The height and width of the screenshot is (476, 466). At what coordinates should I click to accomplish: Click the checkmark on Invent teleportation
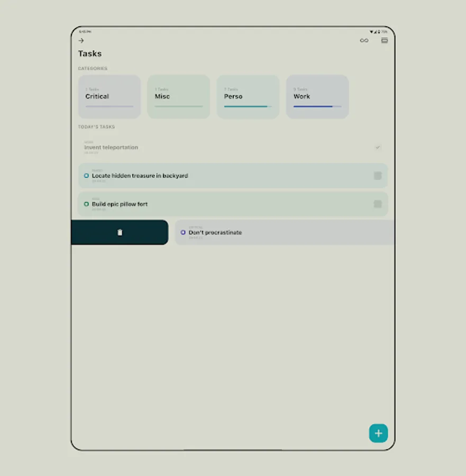pyautogui.click(x=377, y=147)
